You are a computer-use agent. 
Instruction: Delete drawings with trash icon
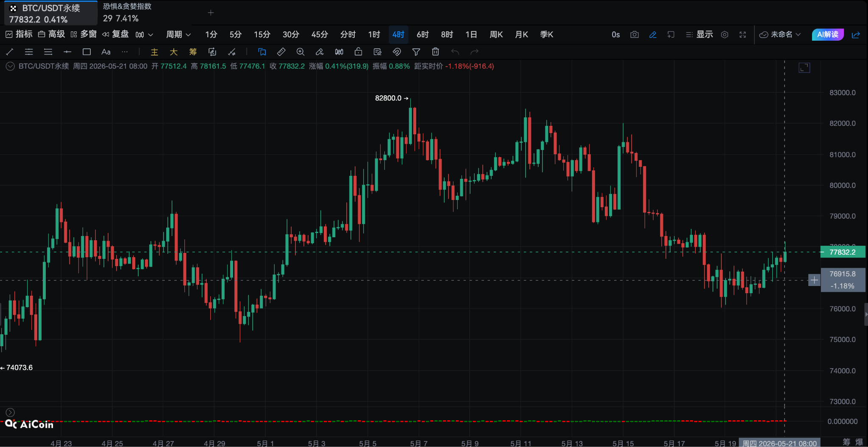(435, 52)
